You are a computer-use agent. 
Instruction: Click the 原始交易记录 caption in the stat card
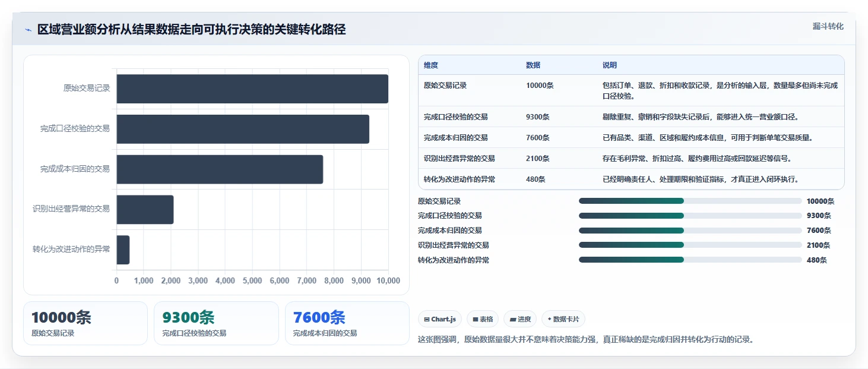click(x=53, y=333)
